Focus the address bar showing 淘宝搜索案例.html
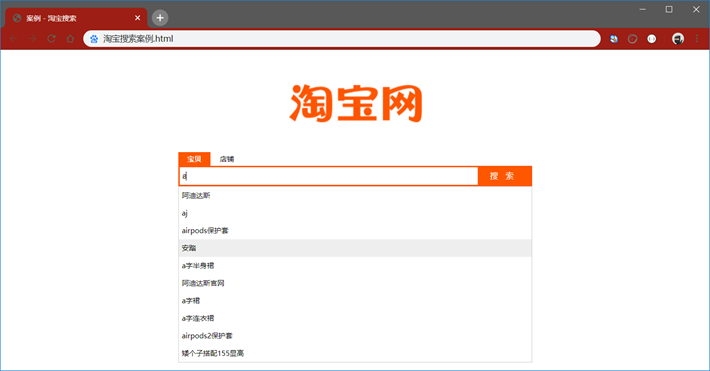The height and width of the screenshot is (371, 710). (x=342, y=39)
